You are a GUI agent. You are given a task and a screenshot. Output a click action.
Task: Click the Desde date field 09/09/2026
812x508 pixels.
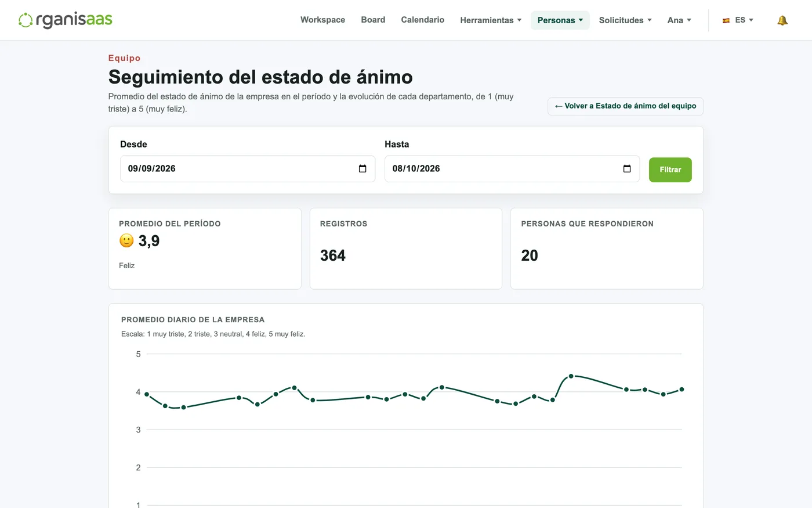click(x=248, y=169)
